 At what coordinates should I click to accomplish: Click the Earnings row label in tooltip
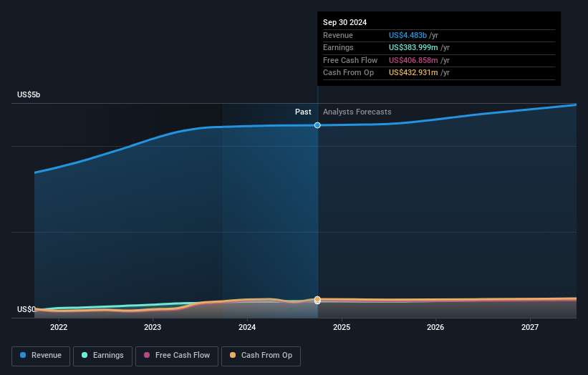338,47
